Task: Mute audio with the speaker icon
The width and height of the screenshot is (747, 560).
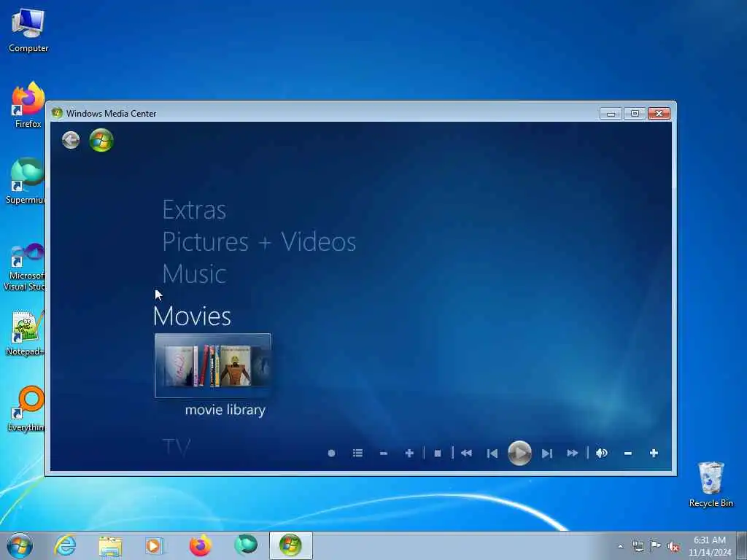Action: pos(602,454)
